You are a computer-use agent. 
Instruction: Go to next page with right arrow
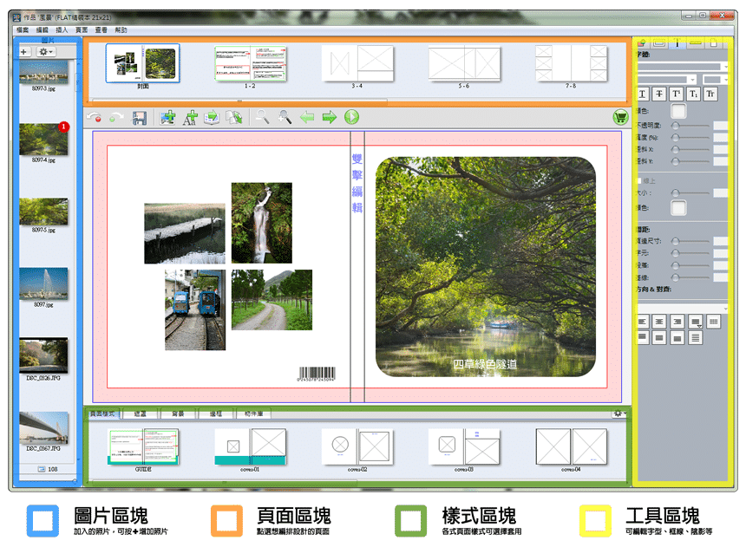point(330,117)
